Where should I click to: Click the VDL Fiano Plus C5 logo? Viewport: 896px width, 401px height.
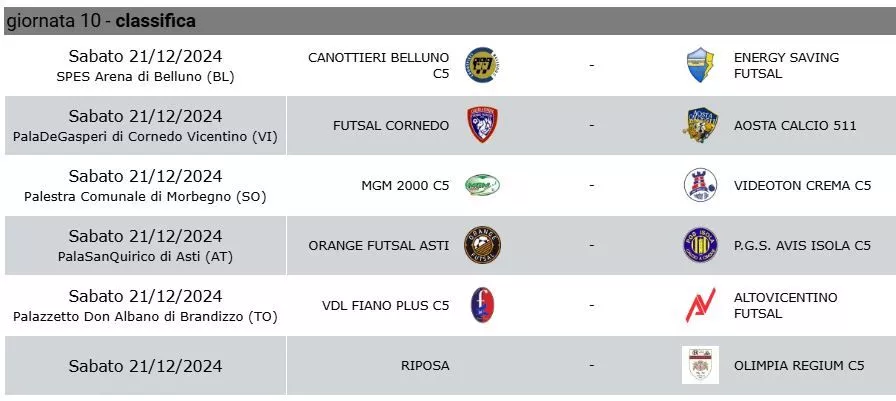point(483,305)
